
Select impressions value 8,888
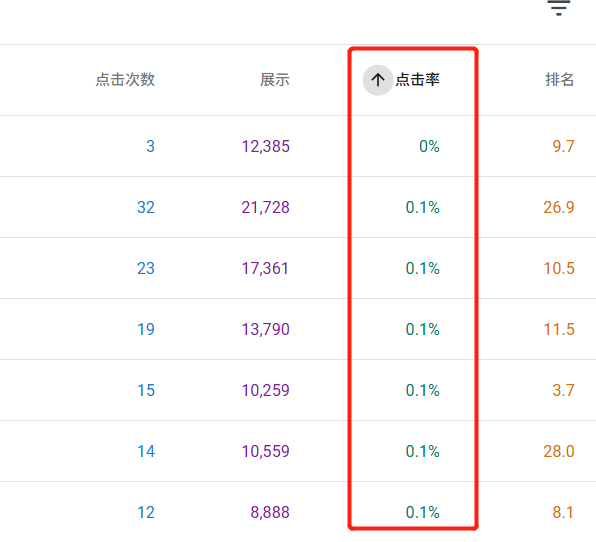tap(270, 512)
